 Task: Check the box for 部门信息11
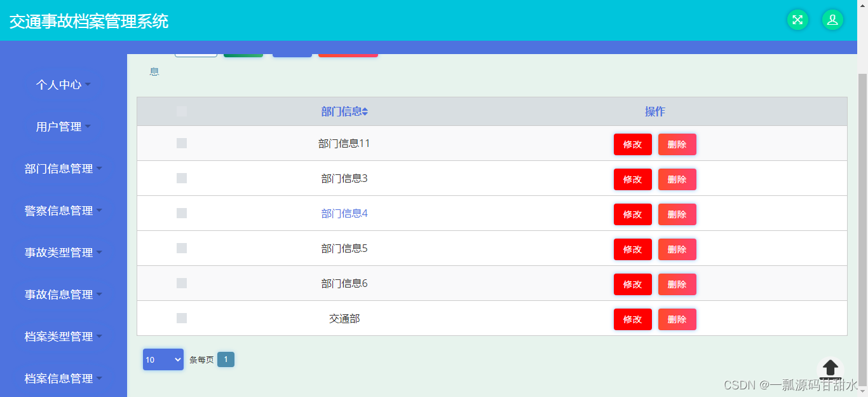[x=182, y=143]
